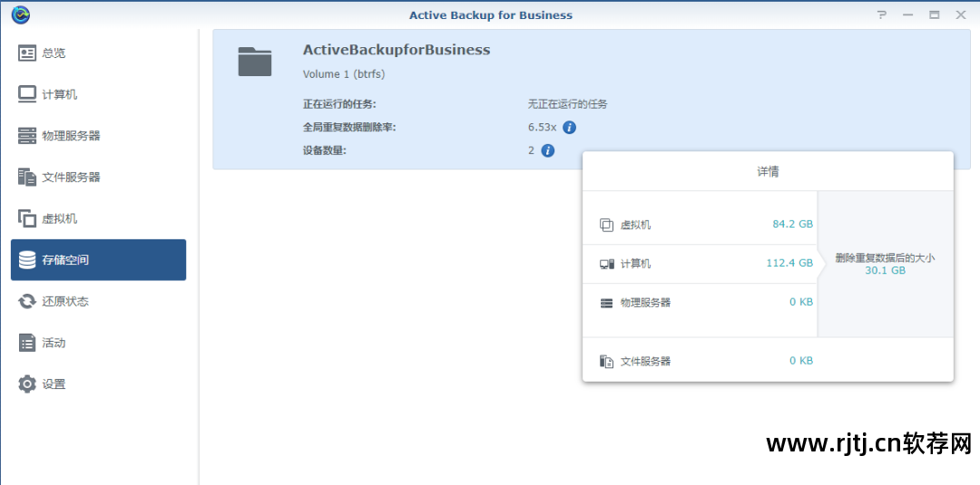
Task: Click the 无正在运行的任务 status text
Action: 567,104
